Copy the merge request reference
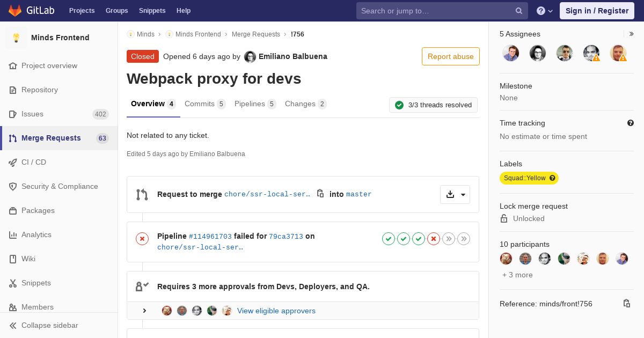 [x=626, y=304]
